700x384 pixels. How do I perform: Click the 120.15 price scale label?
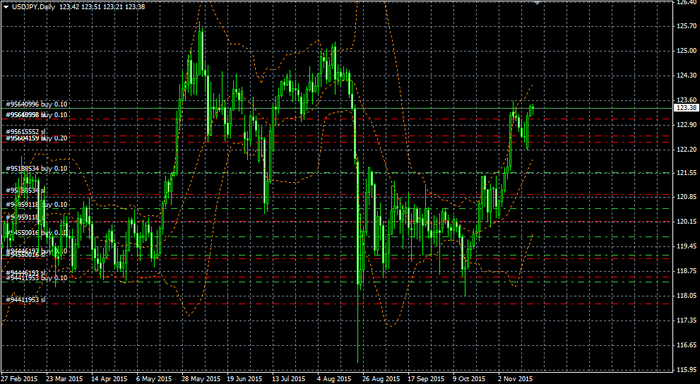(687, 221)
